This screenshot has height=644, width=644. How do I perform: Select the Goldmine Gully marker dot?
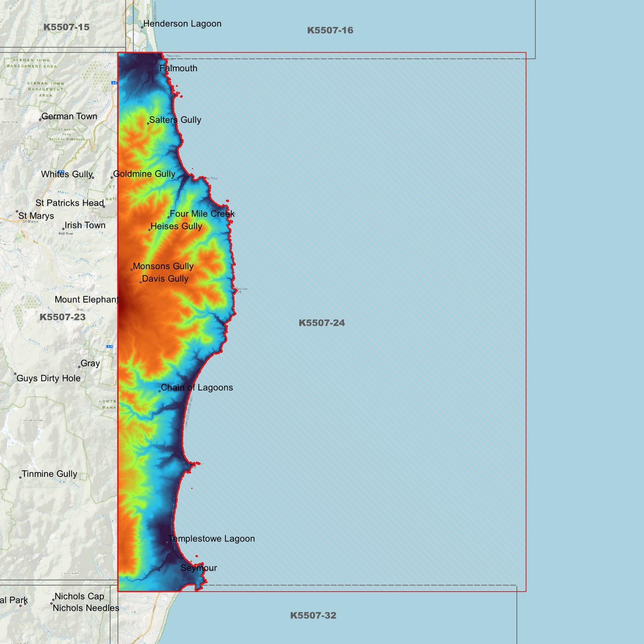click(x=112, y=177)
